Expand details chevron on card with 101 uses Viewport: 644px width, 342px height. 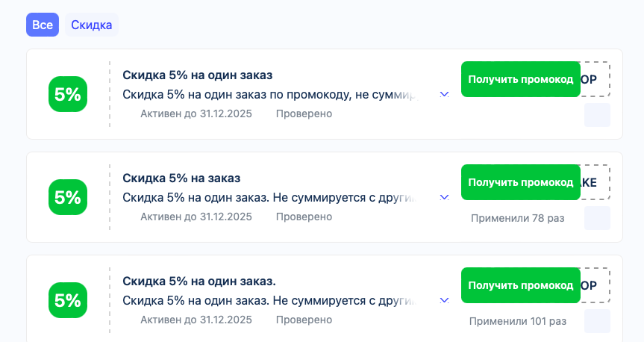[x=444, y=300]
